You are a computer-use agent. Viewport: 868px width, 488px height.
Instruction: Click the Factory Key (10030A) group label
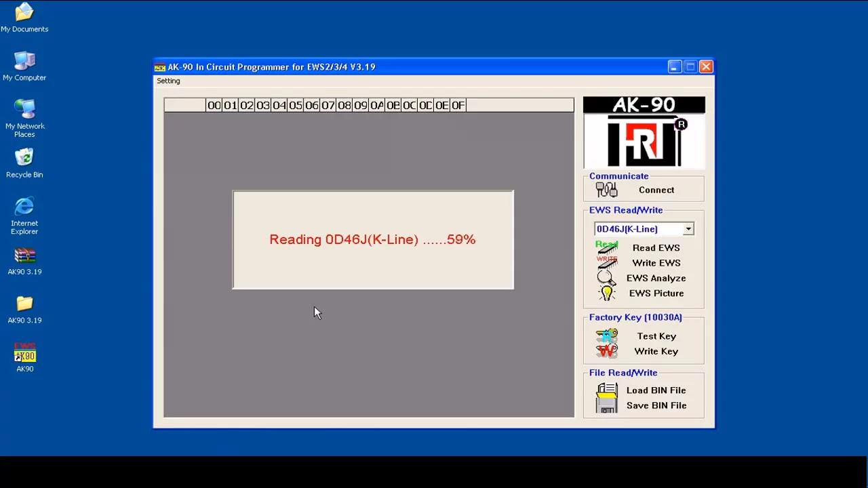pyautogui.click(x=635, y=317)
